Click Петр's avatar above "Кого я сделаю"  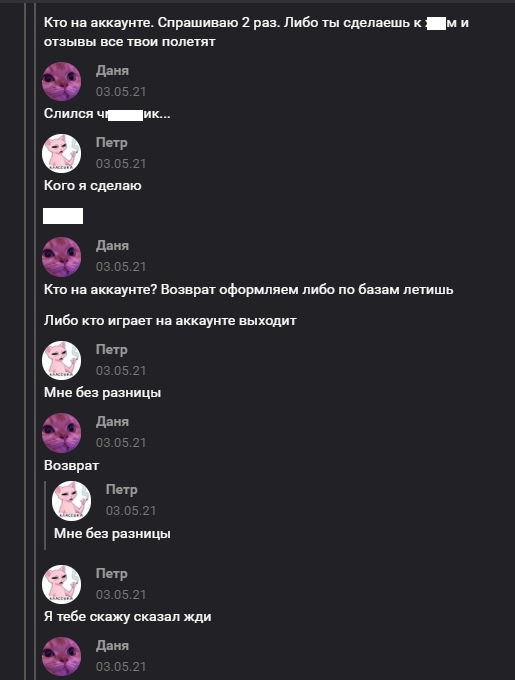[x=62, y=154]
